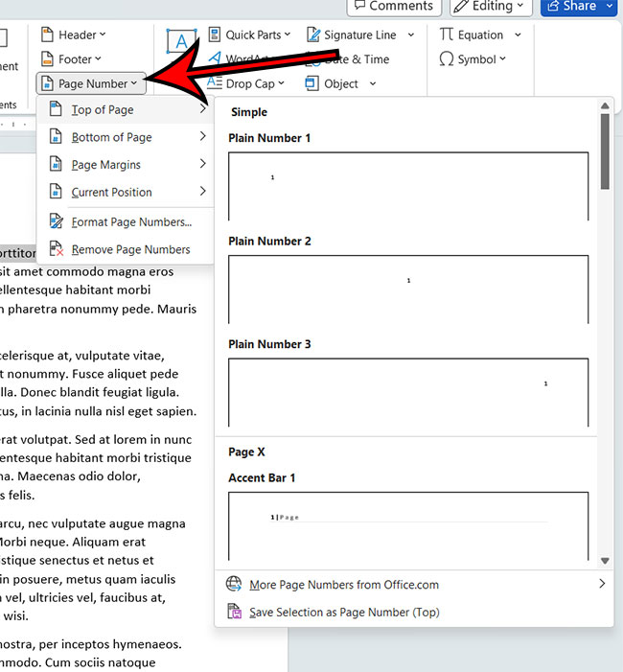The width and height of the screenshot is (623, 672).
Task: Click the Symbol button label
Action: point(476,59)
